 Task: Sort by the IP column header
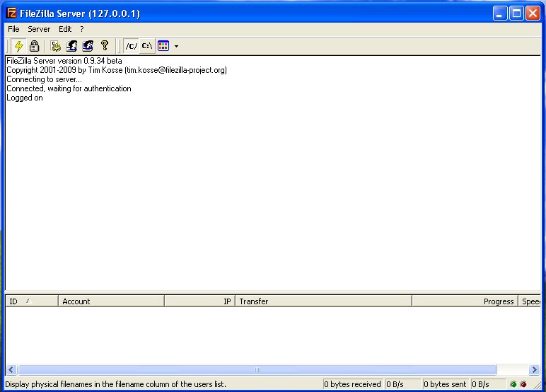(x=199, y=301)
